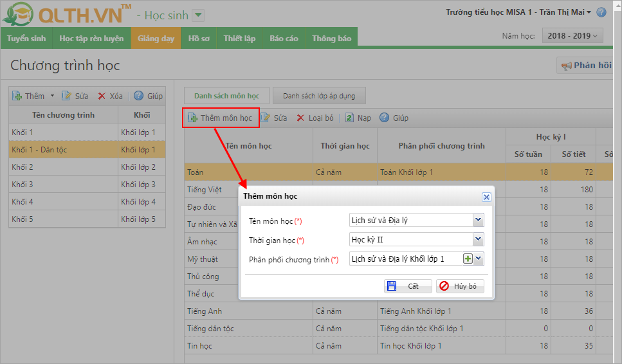Screen dimensions: 622x364
Task: Switch to Danh sách môn học tab
Action: coord(227,96)
